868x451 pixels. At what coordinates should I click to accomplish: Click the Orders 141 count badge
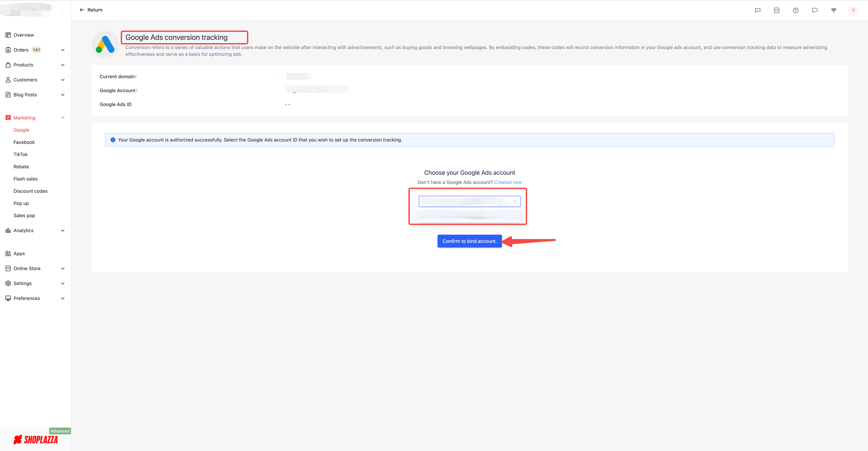(36, 50)
